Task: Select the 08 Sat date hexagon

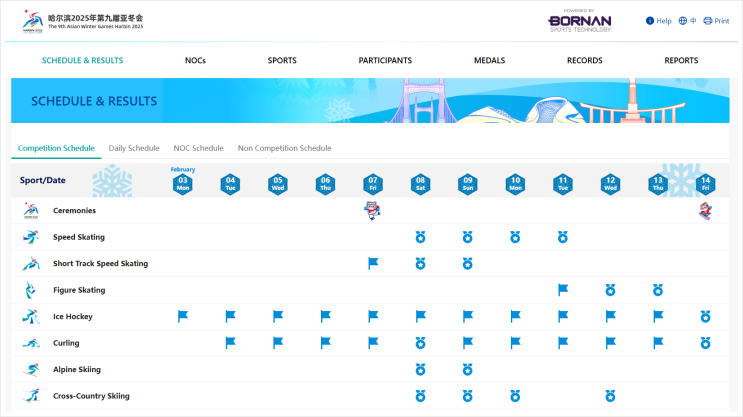Action: pyautogui.click(x=420, y=184)
